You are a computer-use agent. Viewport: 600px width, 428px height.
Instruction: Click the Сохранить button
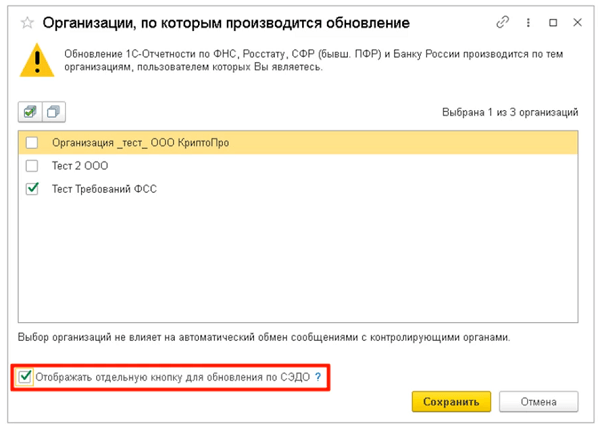point(451,402)
